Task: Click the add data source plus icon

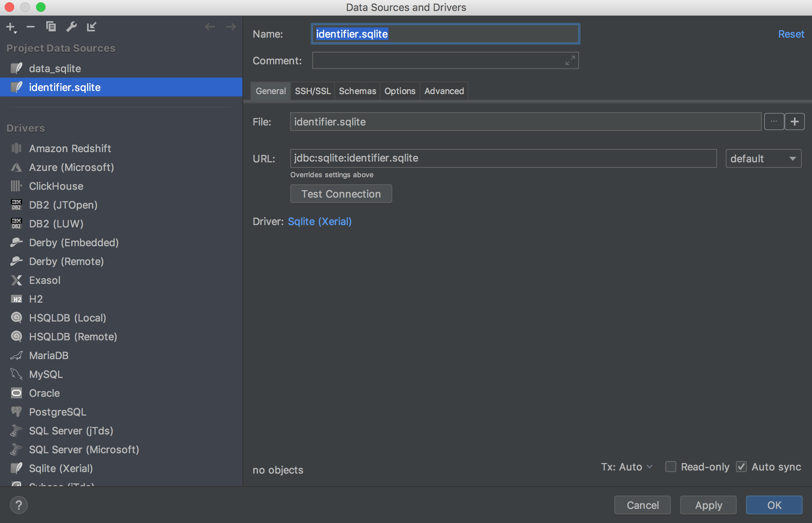Action: [x=11, y=27]
